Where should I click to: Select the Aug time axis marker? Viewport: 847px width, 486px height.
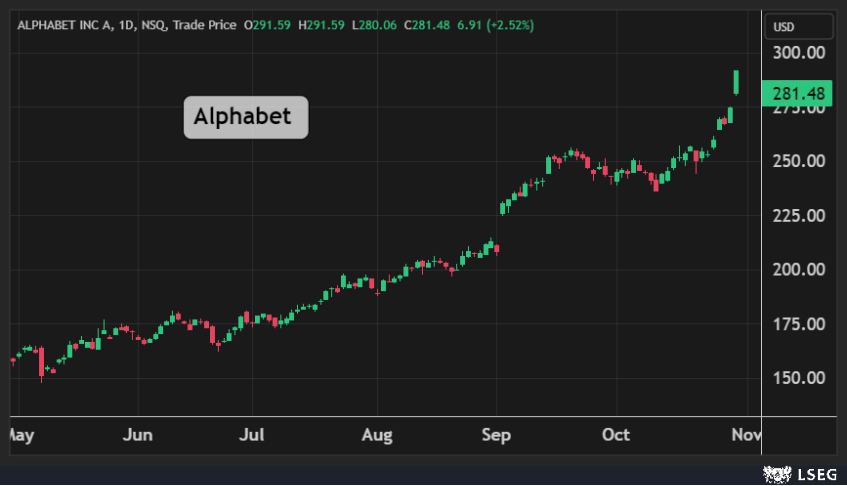tap(377, 435)
